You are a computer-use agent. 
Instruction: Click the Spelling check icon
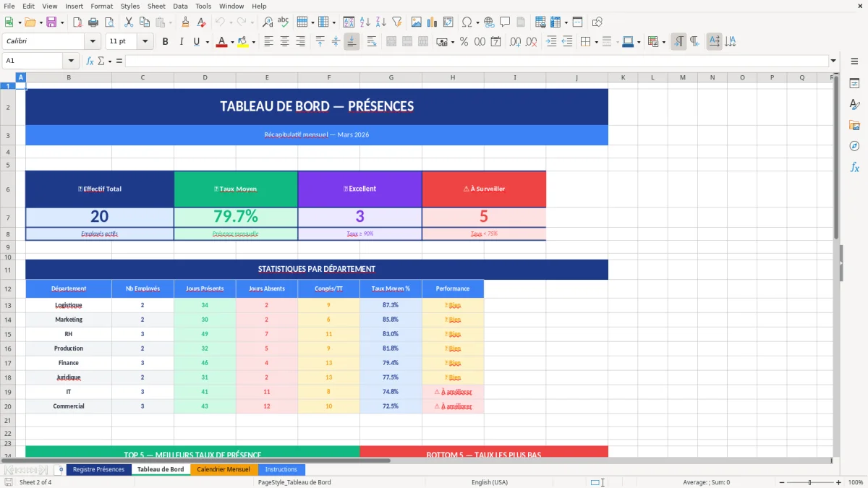coord(283,22)
